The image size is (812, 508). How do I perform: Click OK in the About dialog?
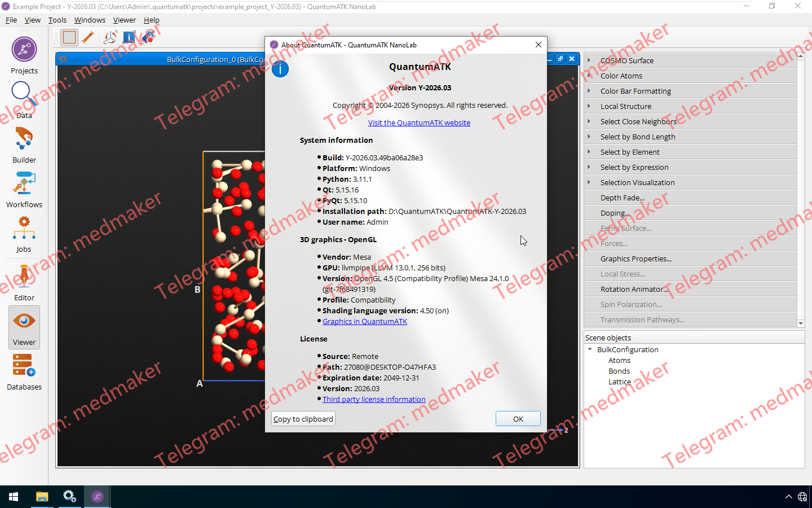[x=518, y=419]
